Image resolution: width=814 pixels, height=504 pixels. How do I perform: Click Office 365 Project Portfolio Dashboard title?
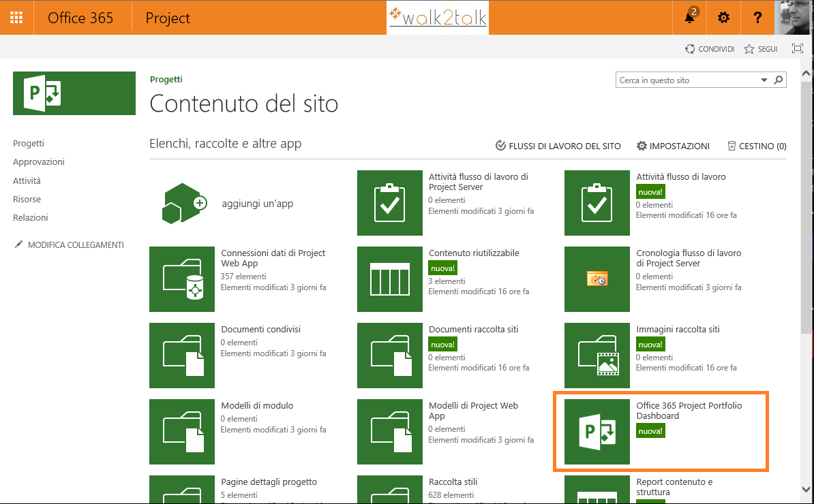(x=689, y=411)
